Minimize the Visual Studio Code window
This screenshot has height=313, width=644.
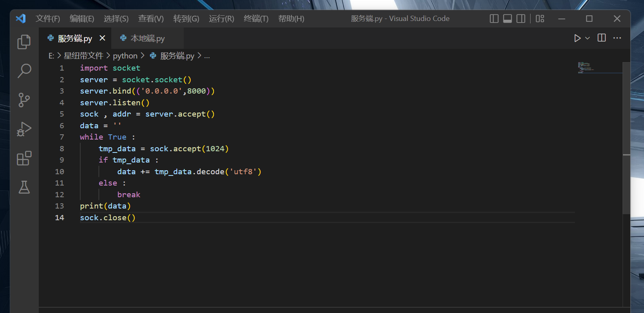tap(562, 19)
